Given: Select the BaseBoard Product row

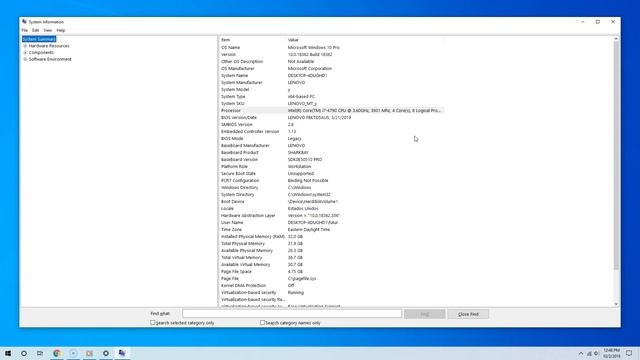Looking at the screenshot, I should click(331, 152).
